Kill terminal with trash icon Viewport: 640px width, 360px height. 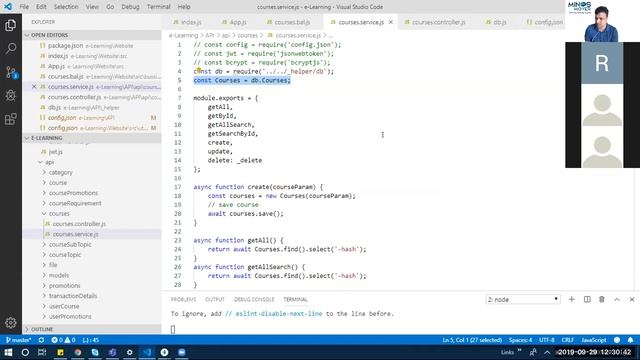click(x=602, y=299)
